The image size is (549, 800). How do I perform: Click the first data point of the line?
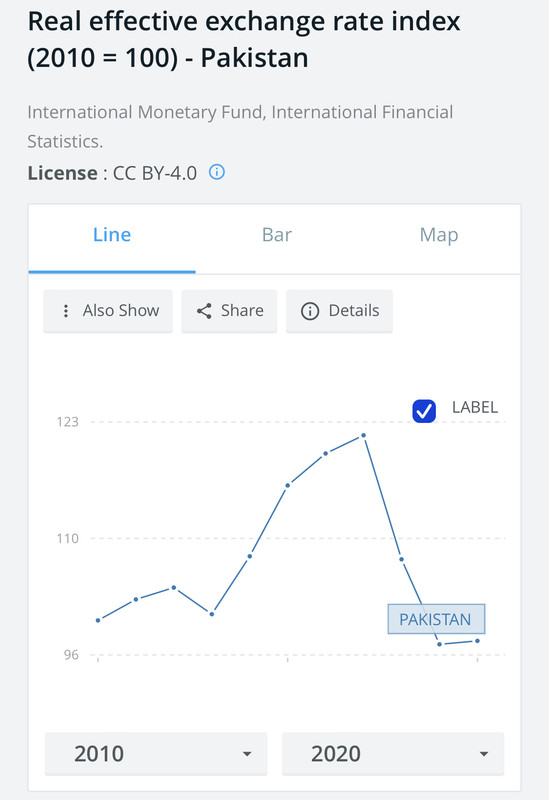pos(98,620)
